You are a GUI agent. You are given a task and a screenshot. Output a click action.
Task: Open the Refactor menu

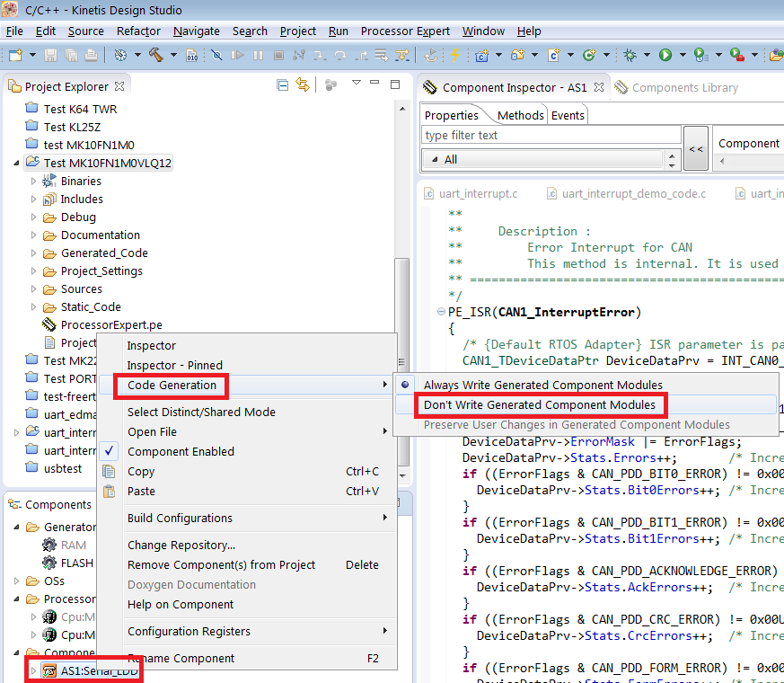[138, 31]
